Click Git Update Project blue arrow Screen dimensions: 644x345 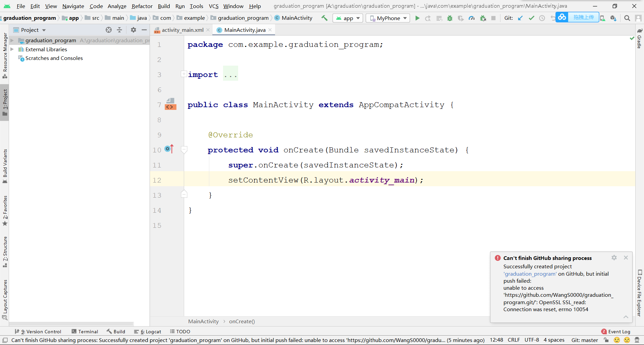click(x=520, y=18)
